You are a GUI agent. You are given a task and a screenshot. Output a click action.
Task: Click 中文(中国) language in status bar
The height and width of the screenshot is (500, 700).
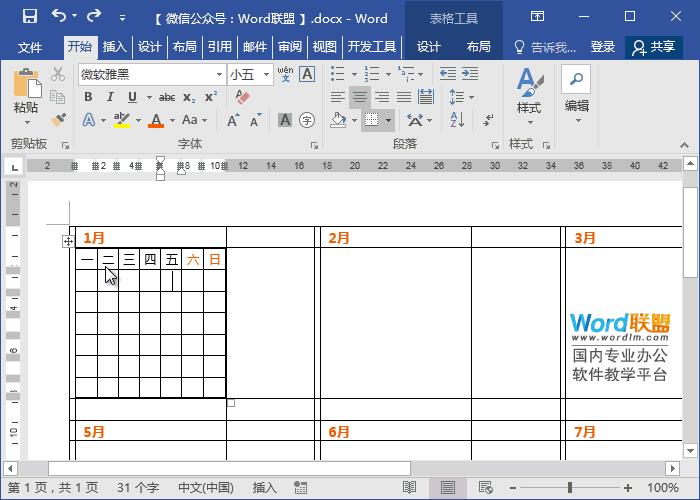206,487
